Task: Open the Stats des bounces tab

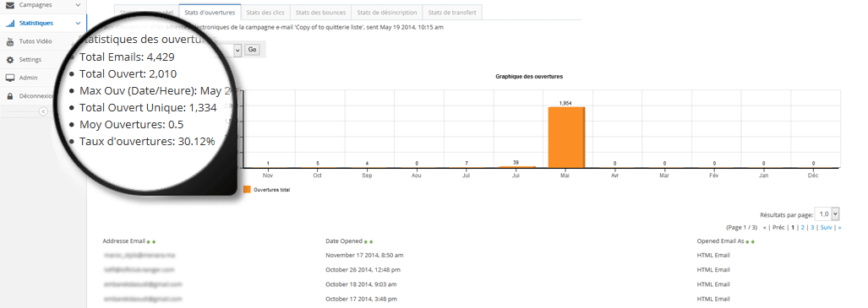Action: coord(320,12)
